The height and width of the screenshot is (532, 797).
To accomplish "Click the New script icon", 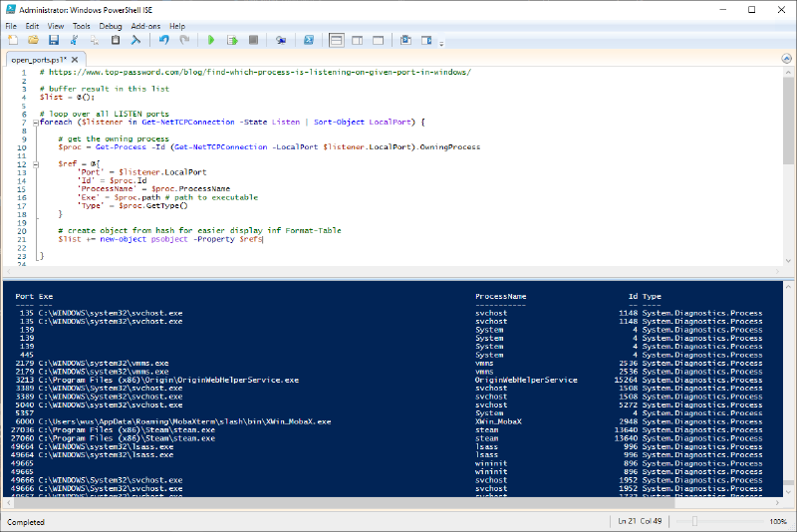I will (13, 40).
